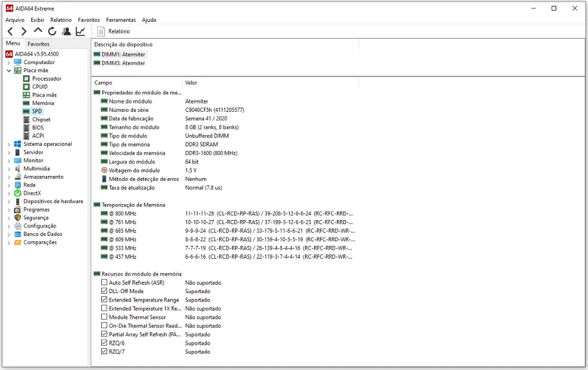Select the Processador icon in tree
The image size is (588, 370).
26,79
